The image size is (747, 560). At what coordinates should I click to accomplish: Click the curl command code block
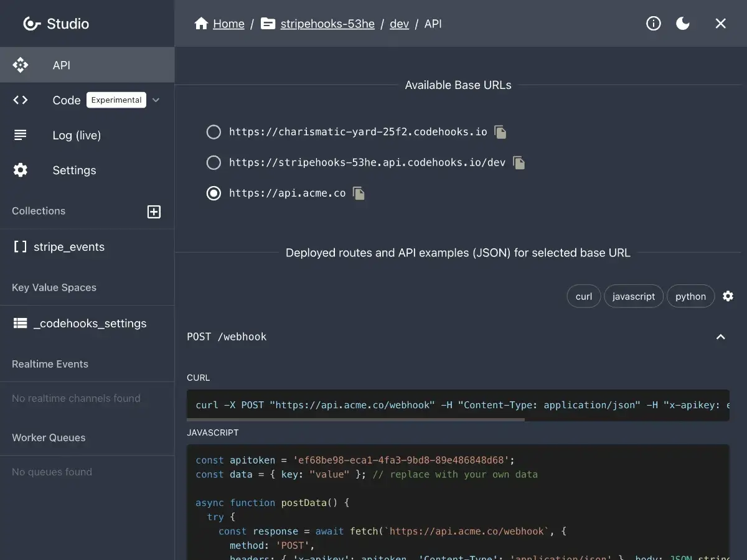tap(458, 405)
